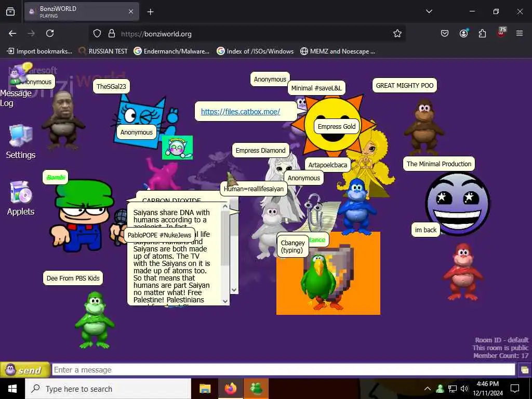Click the 'im back' speech bubble
The height and width of the screenshot is (399, 532).
425,230
